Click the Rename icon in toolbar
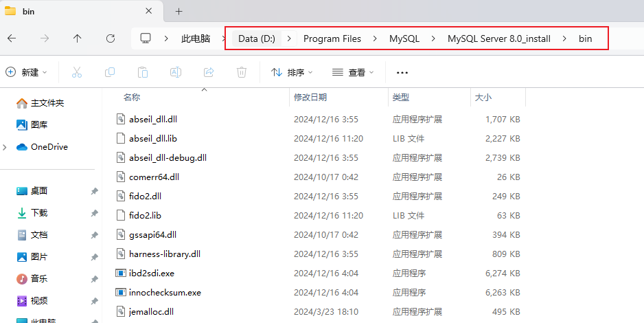Image resolution: width=644 pixels, height=323 pixels. (176, 72)
